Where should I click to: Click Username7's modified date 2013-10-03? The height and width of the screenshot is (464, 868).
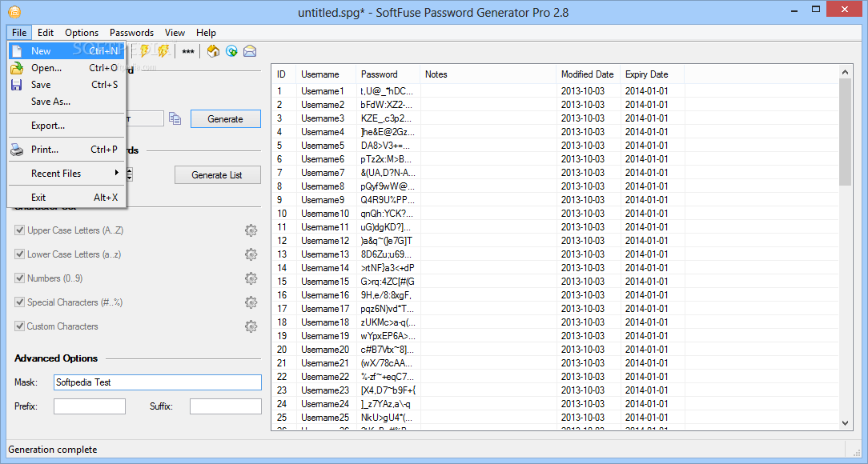[x=582, y=173]
